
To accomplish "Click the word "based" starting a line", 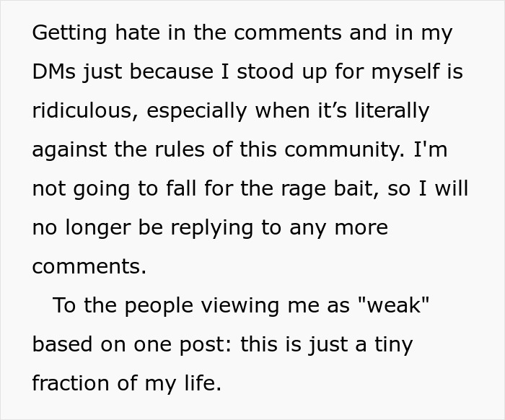I will point(62,344).
